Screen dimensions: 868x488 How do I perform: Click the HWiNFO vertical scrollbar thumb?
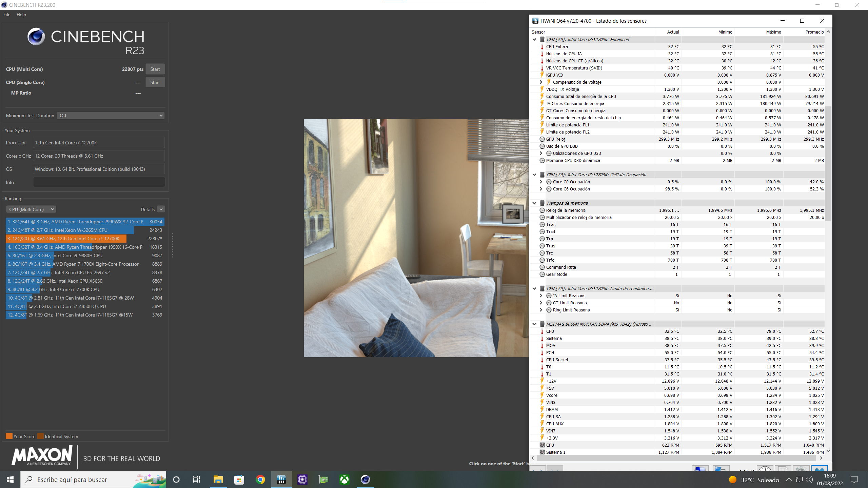tap(828, 164)
